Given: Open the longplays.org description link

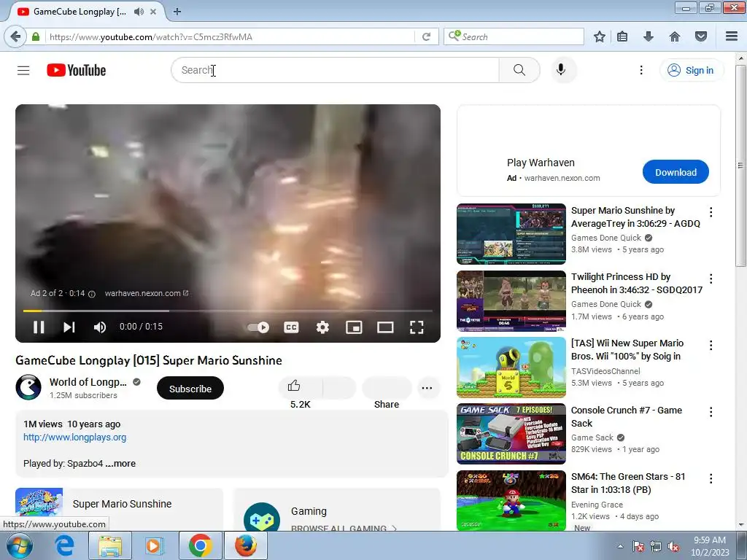Looking at the screenshot, I should point(75,437).
